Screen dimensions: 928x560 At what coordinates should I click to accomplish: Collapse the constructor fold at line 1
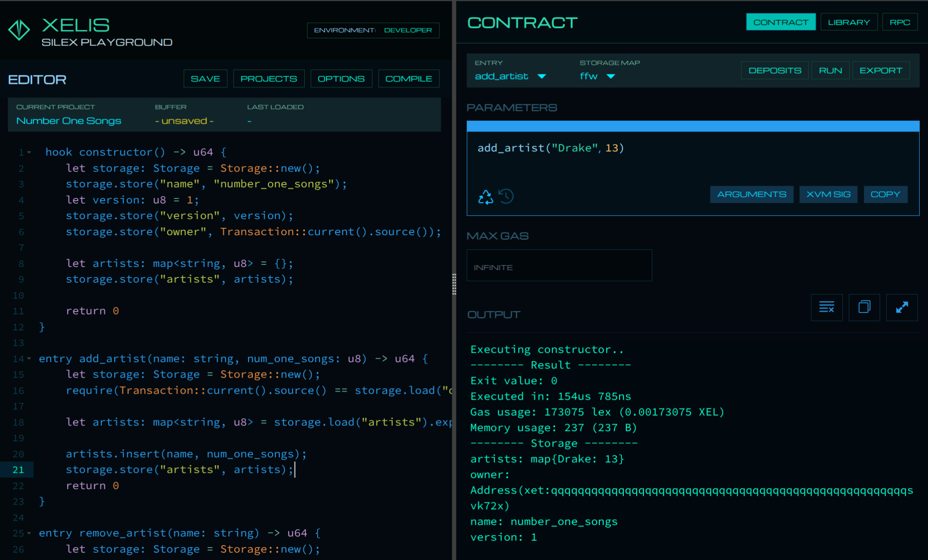(x=29, y=152)
